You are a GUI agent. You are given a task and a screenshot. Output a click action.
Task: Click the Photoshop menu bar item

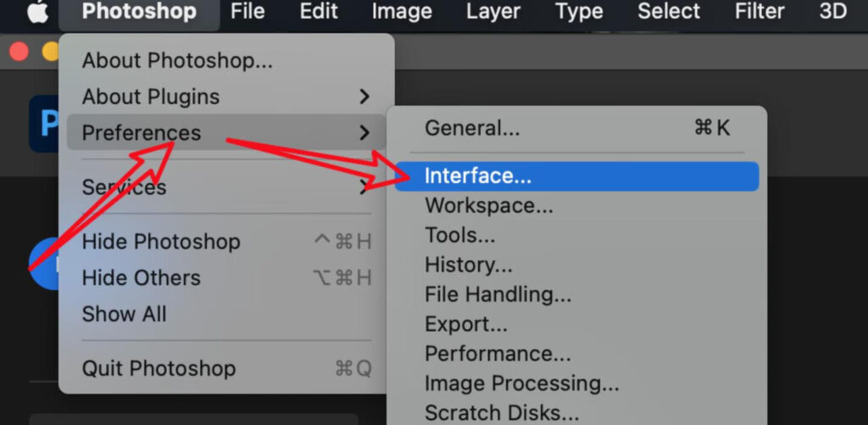139,12
